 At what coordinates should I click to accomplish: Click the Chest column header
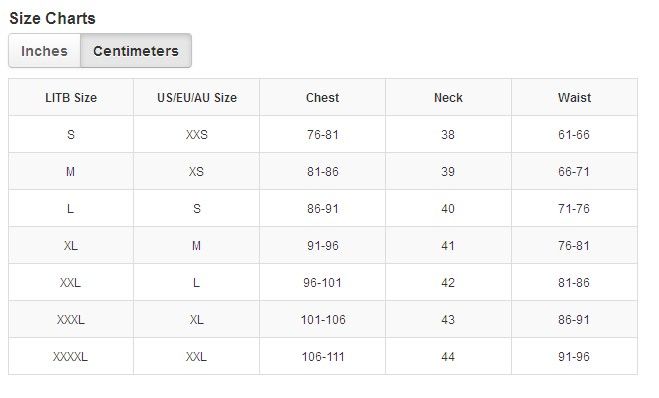[x=322, y=98]
